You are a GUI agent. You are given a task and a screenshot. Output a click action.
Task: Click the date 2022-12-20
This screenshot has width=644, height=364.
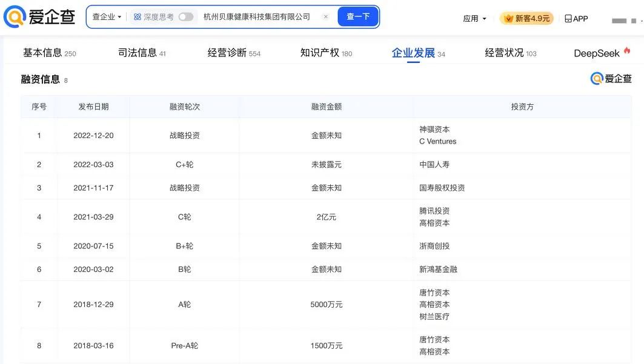tap(93, 136)
